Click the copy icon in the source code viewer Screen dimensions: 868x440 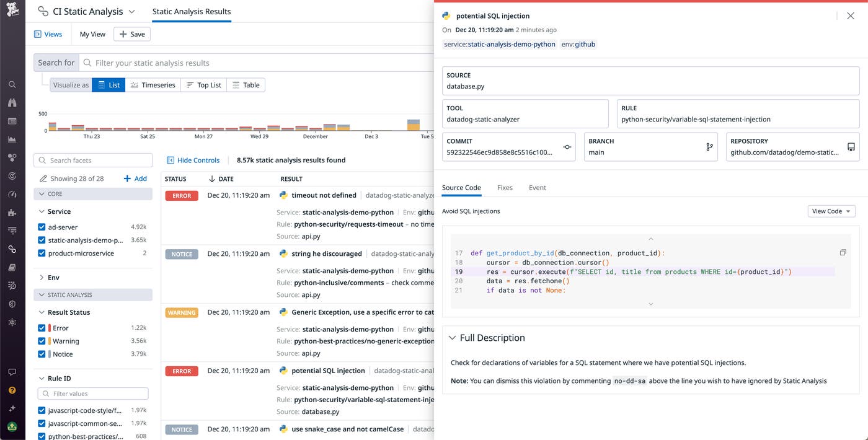[x=843, y=252]
